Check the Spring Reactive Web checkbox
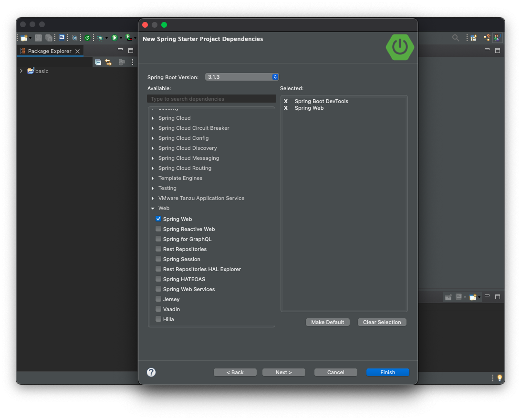Viewport: 521px width, 420px height. tap(158, 229)
